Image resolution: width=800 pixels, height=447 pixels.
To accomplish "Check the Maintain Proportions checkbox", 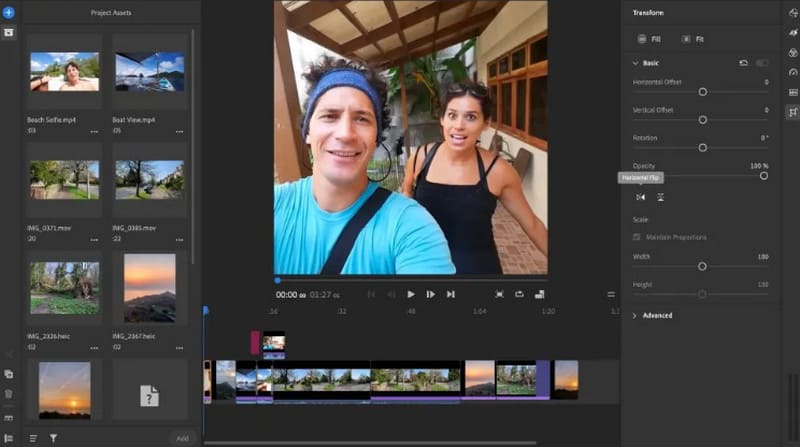I will 637,237.
